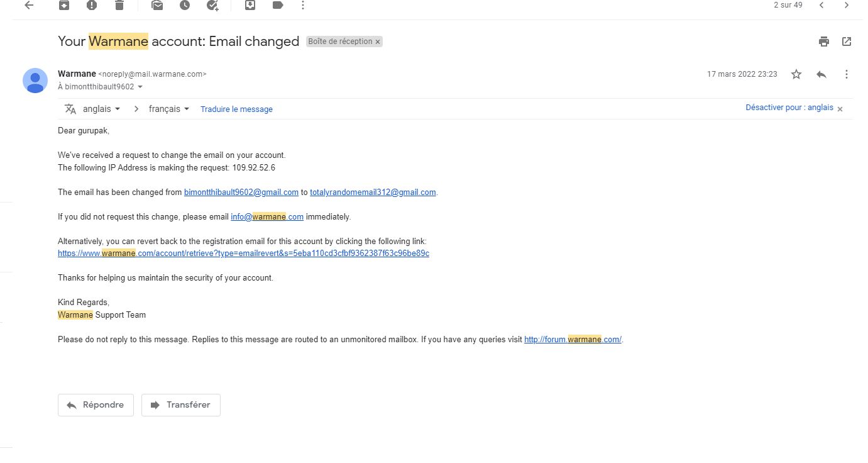Archive this email
Image resolution: width=868 pixels, height=463 pixels.
coord(64,5)
